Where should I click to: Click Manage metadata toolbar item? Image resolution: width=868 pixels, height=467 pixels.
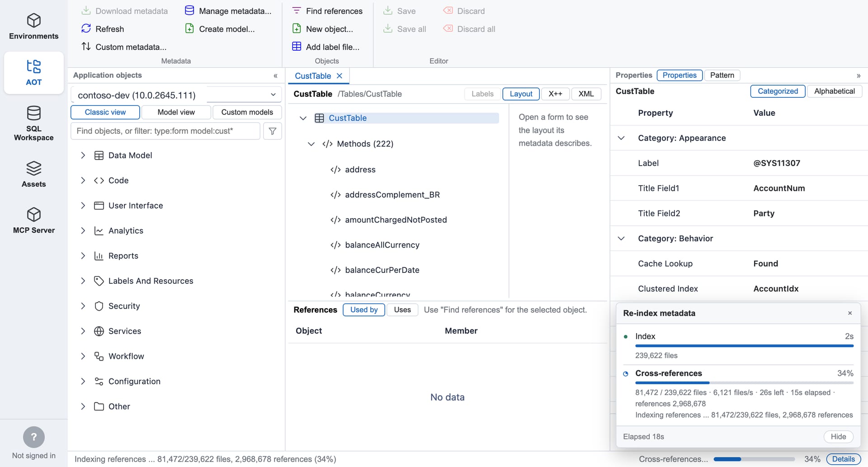[228, 11]
